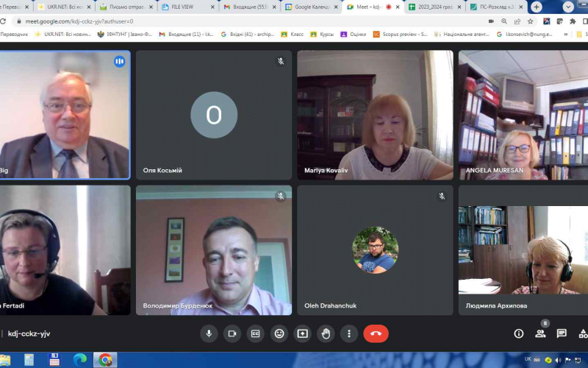Open activities shapes icon

pyautogui.click(x=583, y=333)
